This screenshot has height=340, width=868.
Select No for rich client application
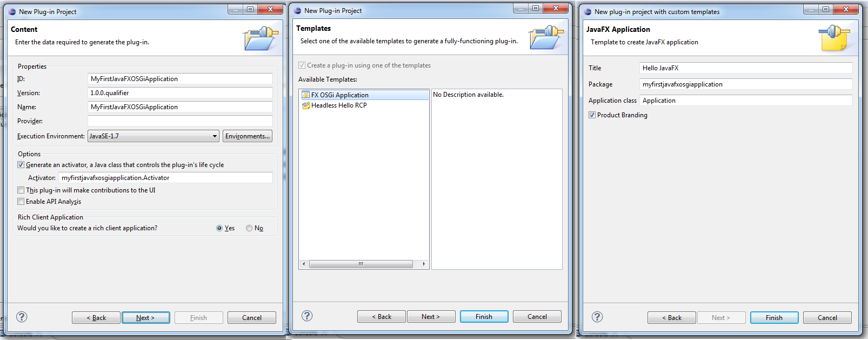point(249,228)
